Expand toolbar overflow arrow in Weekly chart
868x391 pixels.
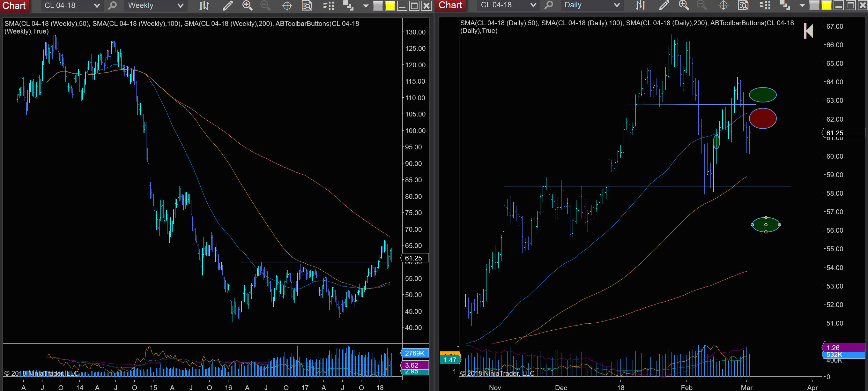tap(366, 6)
